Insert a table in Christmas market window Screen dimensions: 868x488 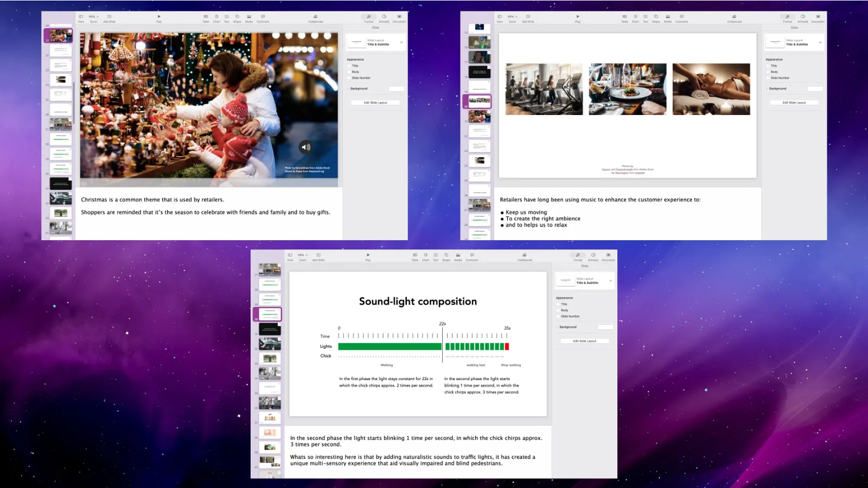pyautogui.click(x=206, y=18)
